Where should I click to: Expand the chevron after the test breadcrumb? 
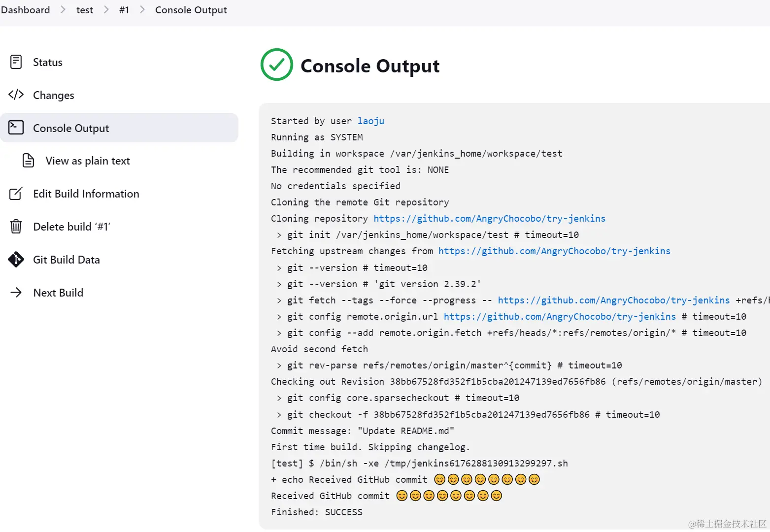tap(106, 10)
